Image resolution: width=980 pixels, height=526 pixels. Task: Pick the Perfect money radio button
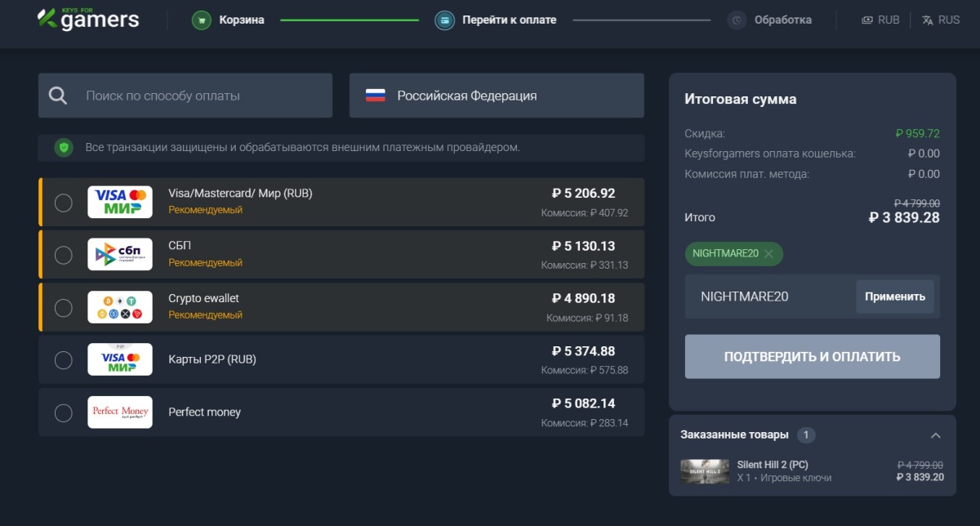63,413
